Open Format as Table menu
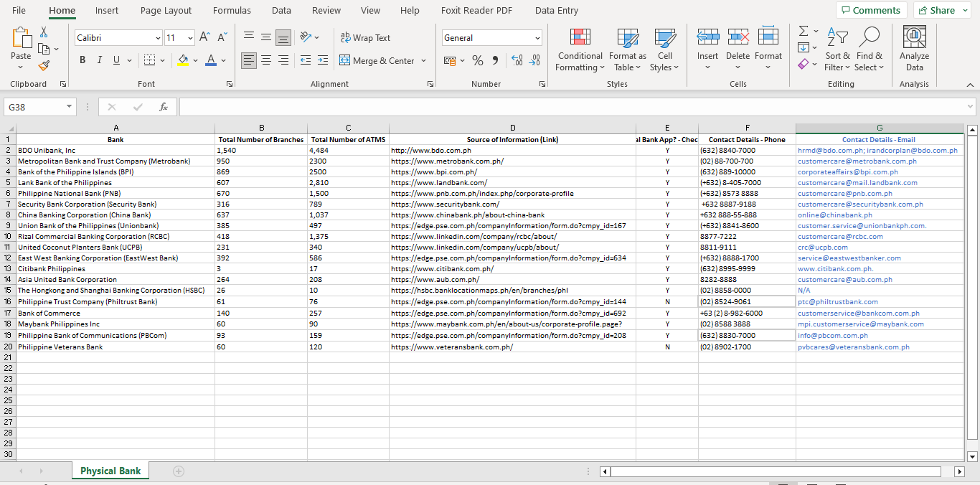This screenshot has height=485, width=980. point(628,50)
